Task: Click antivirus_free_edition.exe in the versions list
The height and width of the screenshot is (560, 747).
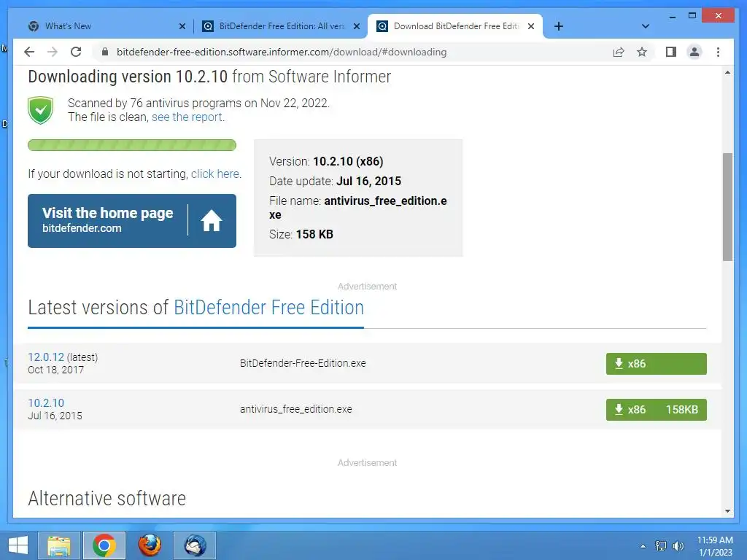Action: click(x=296, y=409)
